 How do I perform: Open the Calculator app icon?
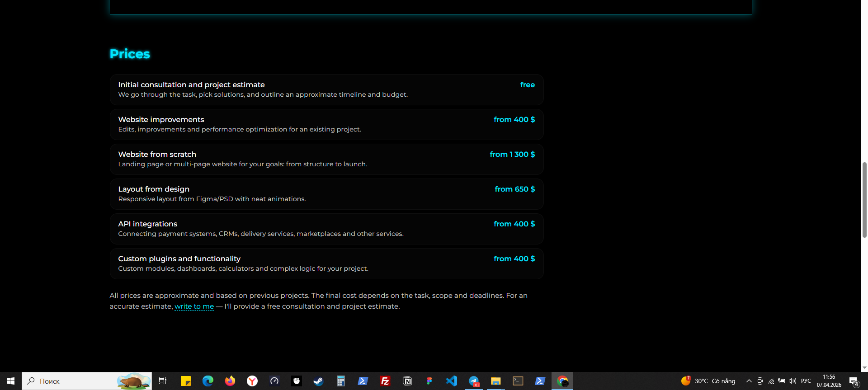341,381
